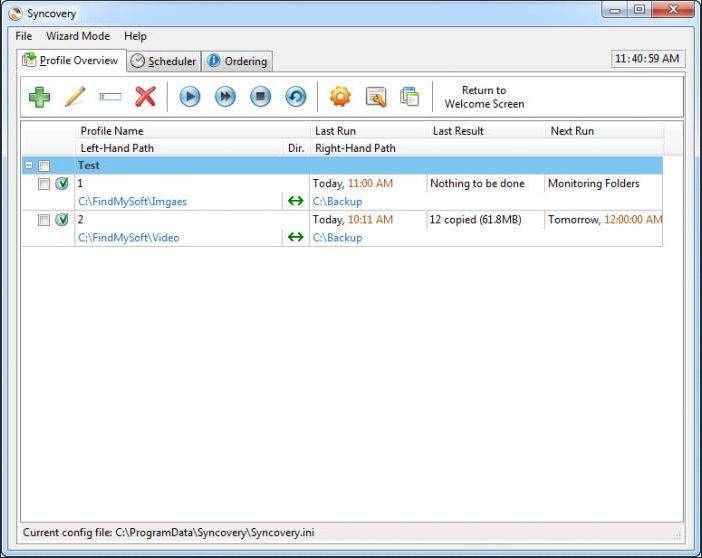Open the File menu

pos(24,36)
